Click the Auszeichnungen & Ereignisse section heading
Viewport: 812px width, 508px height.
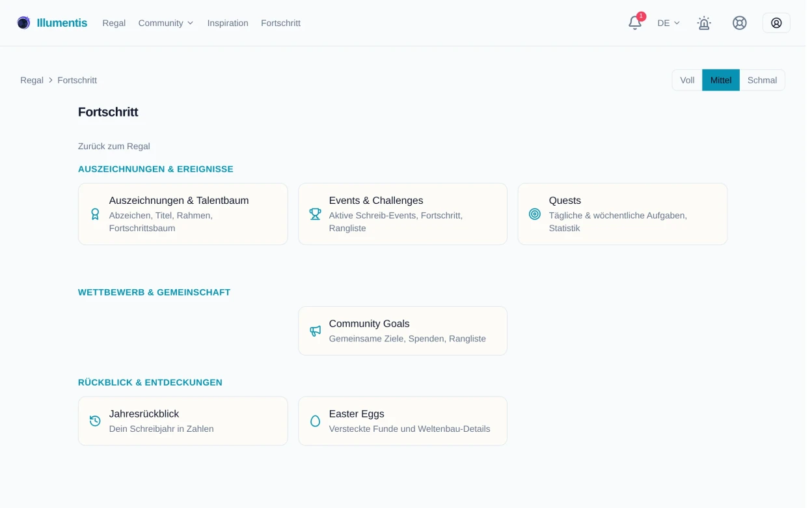(x=156, y=169)
